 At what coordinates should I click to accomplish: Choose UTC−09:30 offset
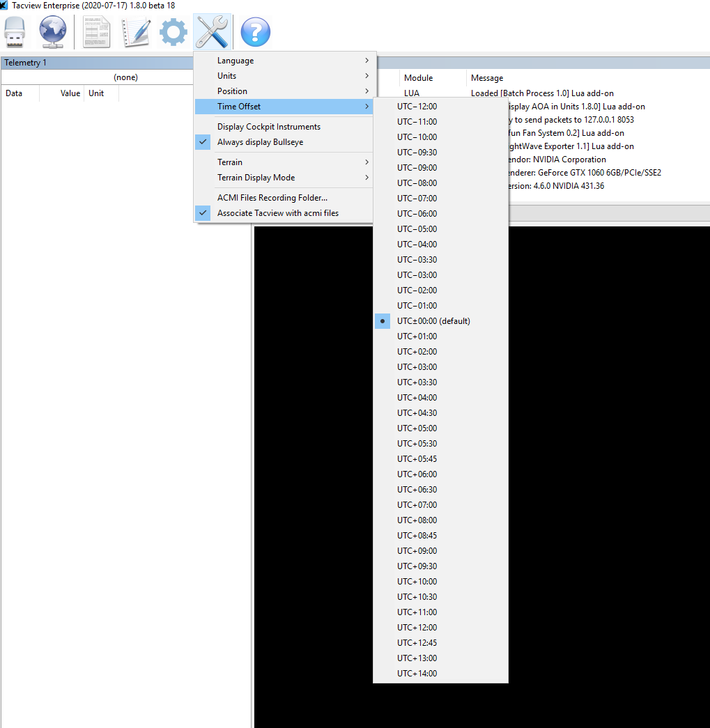(x=440, y=153)
